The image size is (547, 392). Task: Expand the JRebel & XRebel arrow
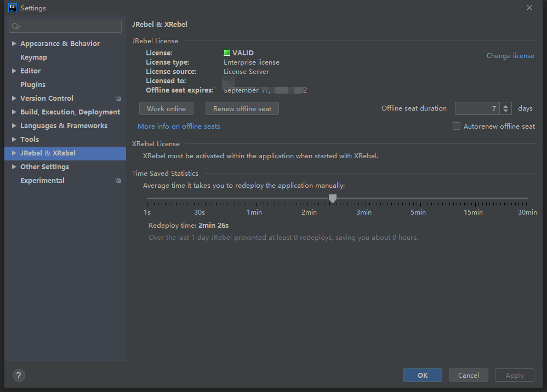14,153
